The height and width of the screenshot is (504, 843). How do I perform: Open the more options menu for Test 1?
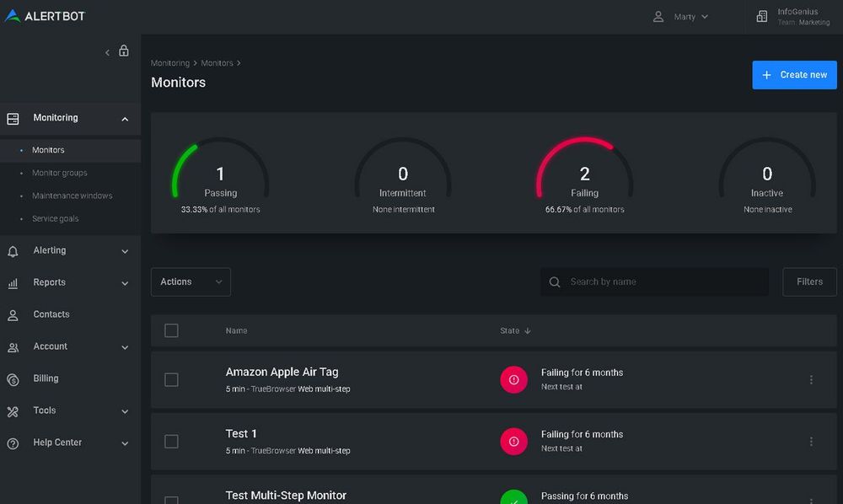[811, 442]
